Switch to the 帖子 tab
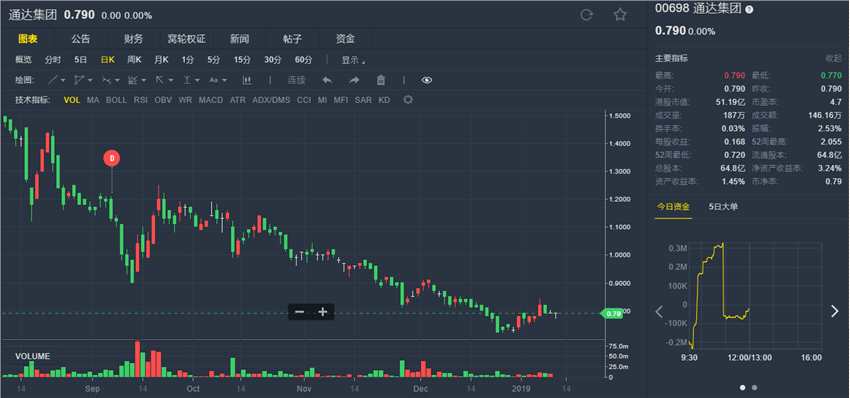The width and height of the screenshot is (850, 398). (x=292, y=39)
